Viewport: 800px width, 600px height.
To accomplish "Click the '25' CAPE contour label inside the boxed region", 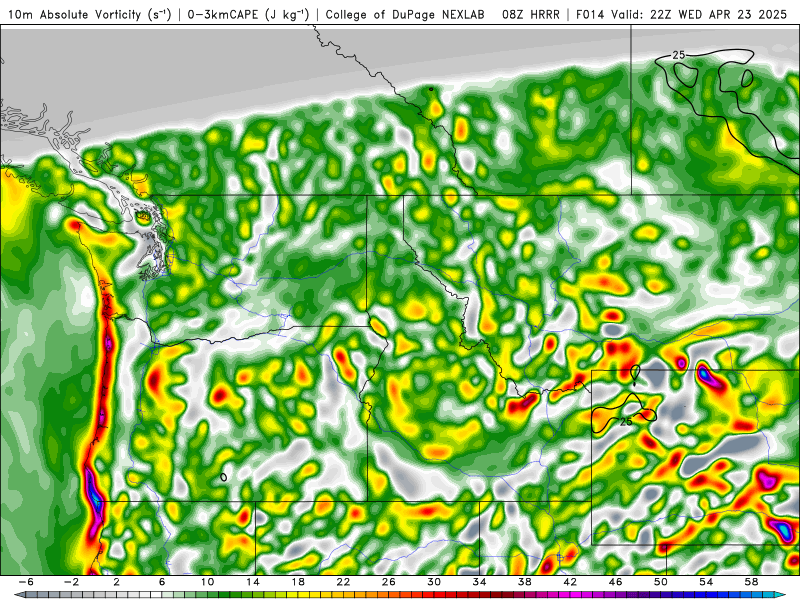I will pos(626,421).
